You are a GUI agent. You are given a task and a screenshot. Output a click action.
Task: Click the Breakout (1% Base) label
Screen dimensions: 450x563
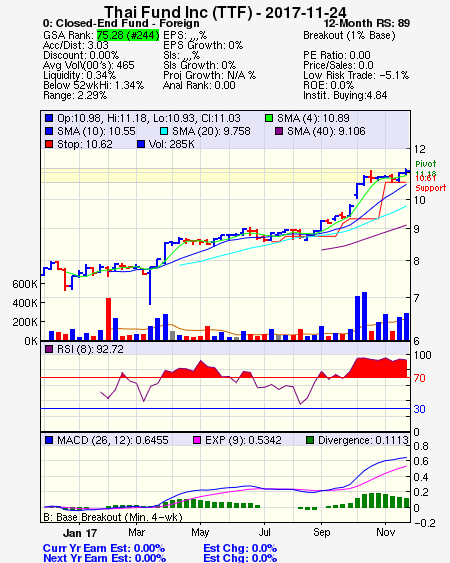pyautogui.click(x=349, y=35)
